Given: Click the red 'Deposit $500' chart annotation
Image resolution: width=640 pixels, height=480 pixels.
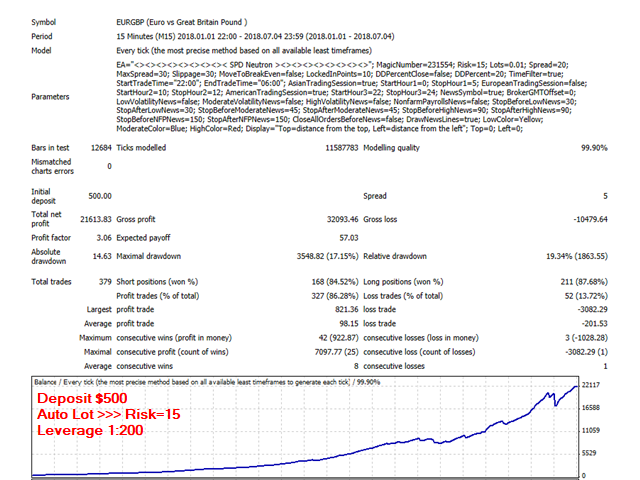Looking at the screenshot, I should click(82, 398).
